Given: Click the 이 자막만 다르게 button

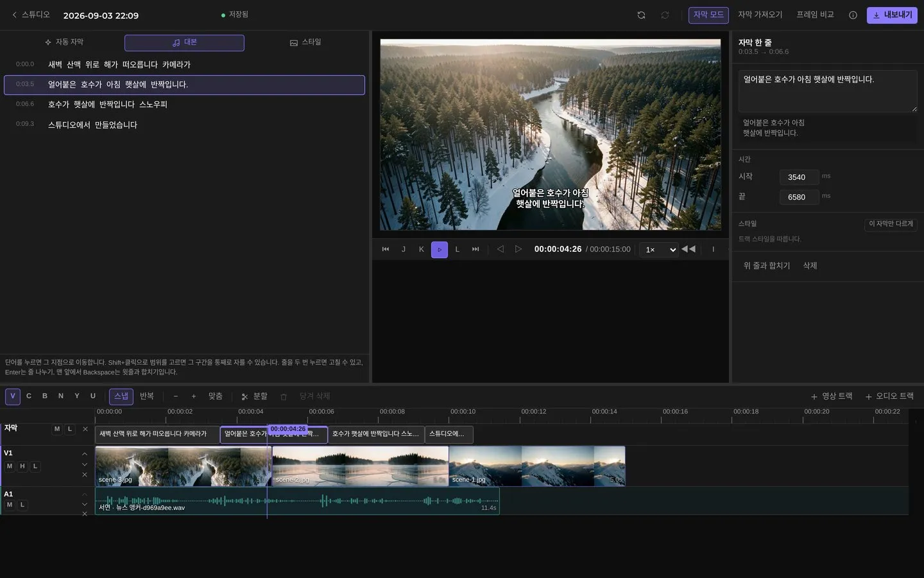Looking at the screenshot, I should point(891,224).
